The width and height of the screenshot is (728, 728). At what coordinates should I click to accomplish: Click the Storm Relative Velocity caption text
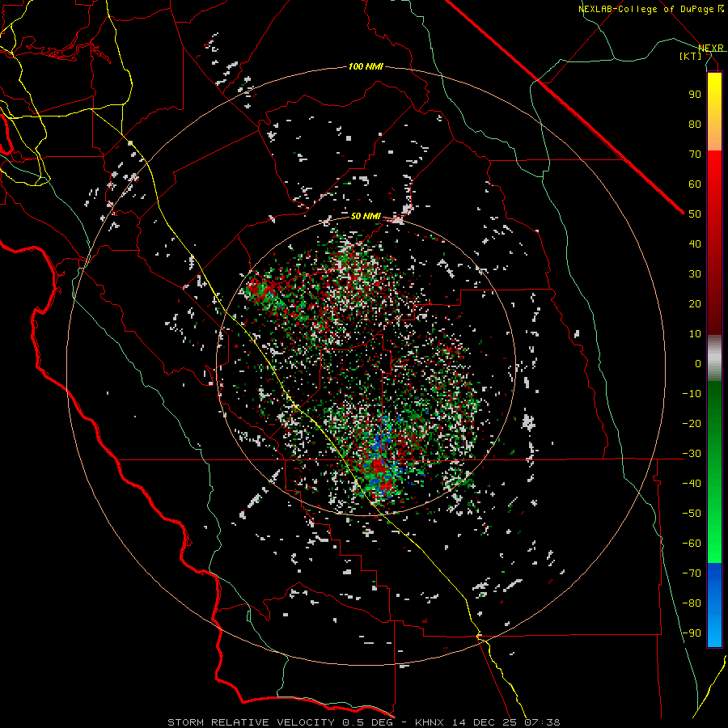tap(363, 722)
